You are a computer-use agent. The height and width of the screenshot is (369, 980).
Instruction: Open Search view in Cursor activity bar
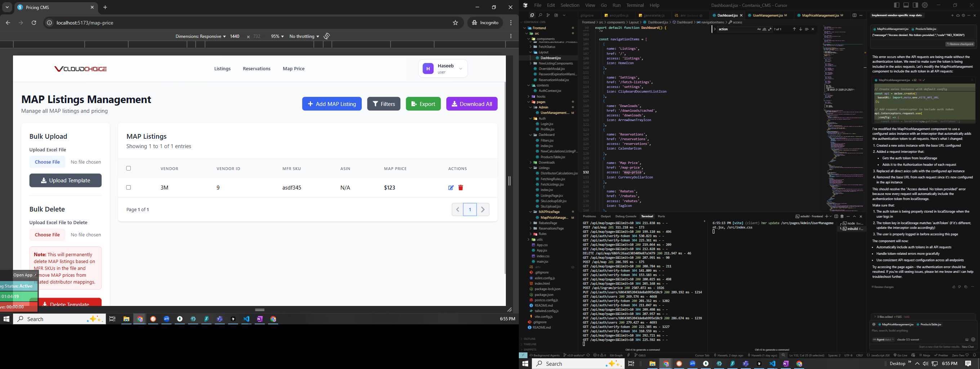click(540, 15)
